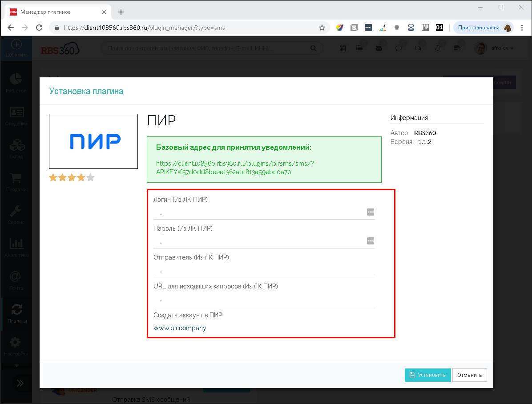Open the notifications bell in the header

pyautogui.click(x=438, y=48)
